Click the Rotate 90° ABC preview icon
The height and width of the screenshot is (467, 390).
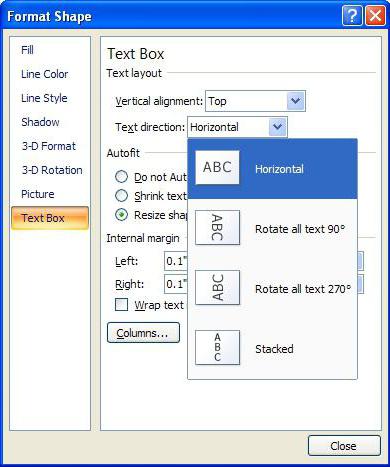point(217,227)
